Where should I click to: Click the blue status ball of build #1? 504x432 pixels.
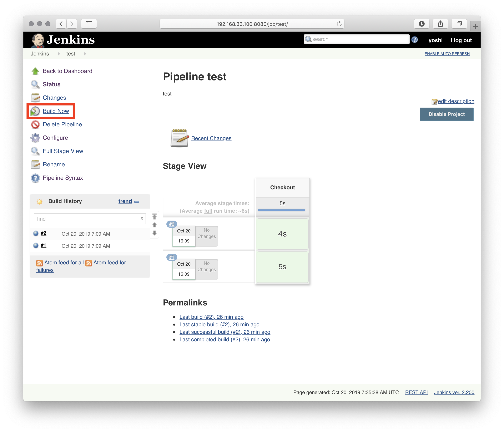(x=36, y=245)
